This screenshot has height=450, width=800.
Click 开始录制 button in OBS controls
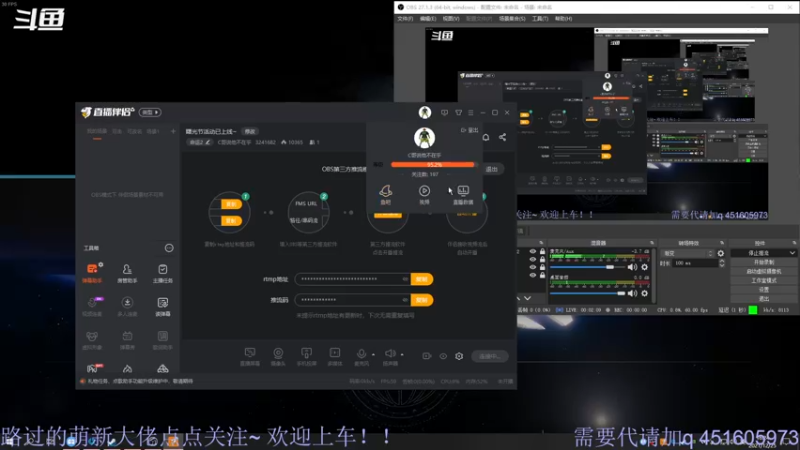click(x=763, y=262)
